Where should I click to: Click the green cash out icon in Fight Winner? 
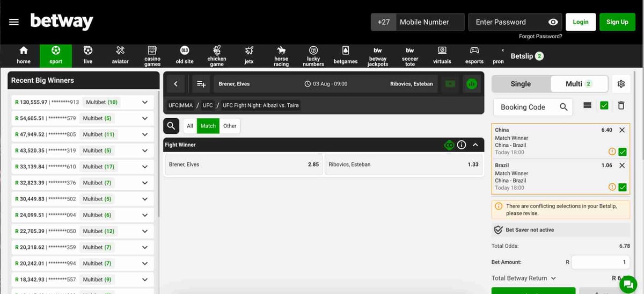point(449,145)
